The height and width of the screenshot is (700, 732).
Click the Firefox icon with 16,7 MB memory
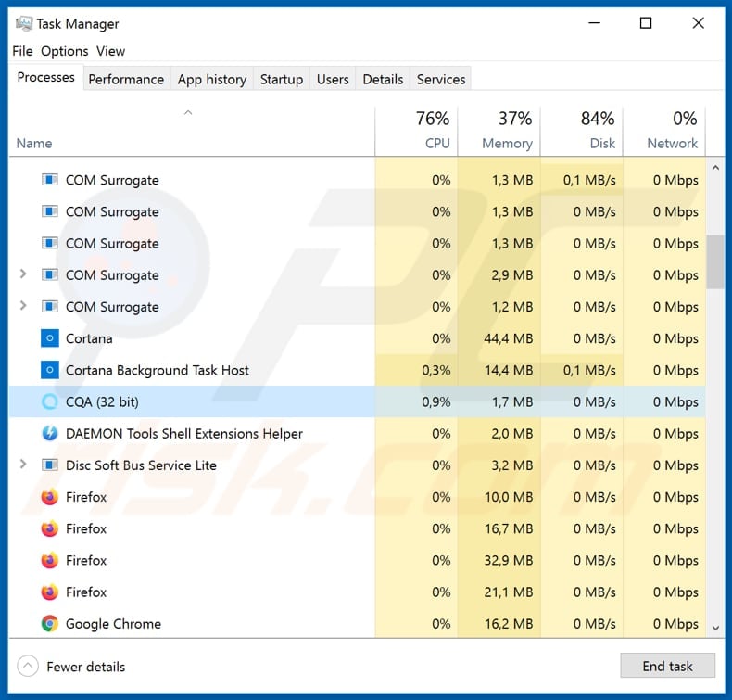click(x=49, y=528)
